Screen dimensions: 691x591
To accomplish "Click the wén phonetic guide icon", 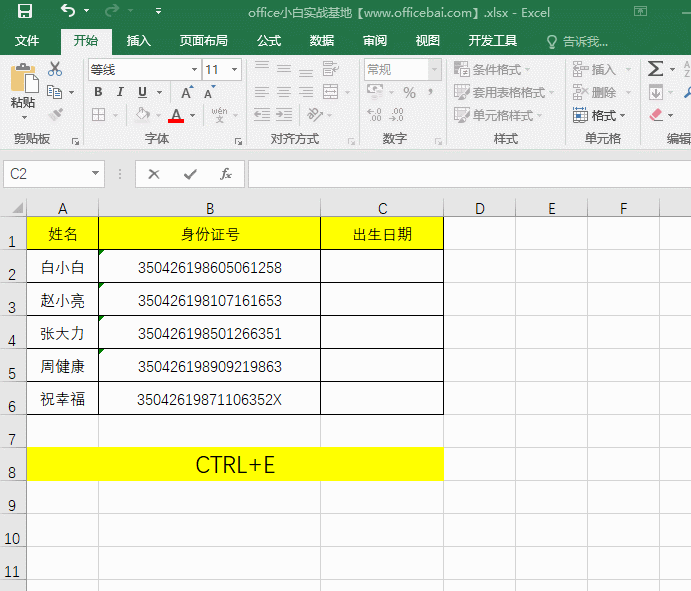I will pos(219,115).
